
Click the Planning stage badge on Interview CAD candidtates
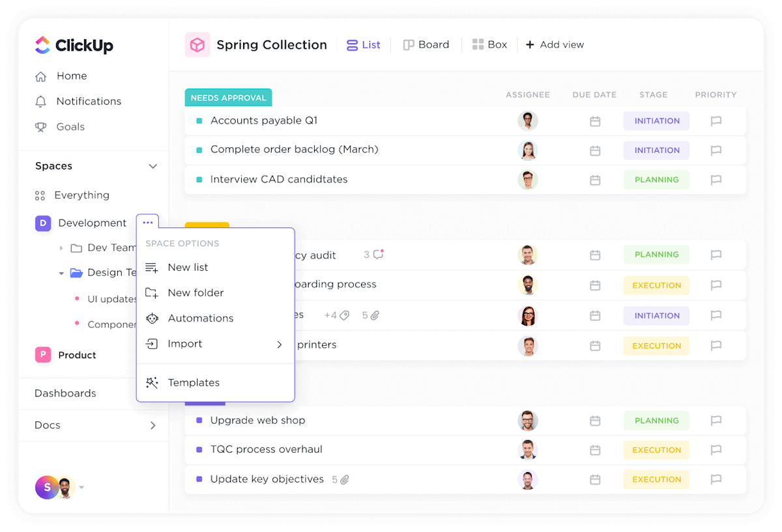pos(656,180)
